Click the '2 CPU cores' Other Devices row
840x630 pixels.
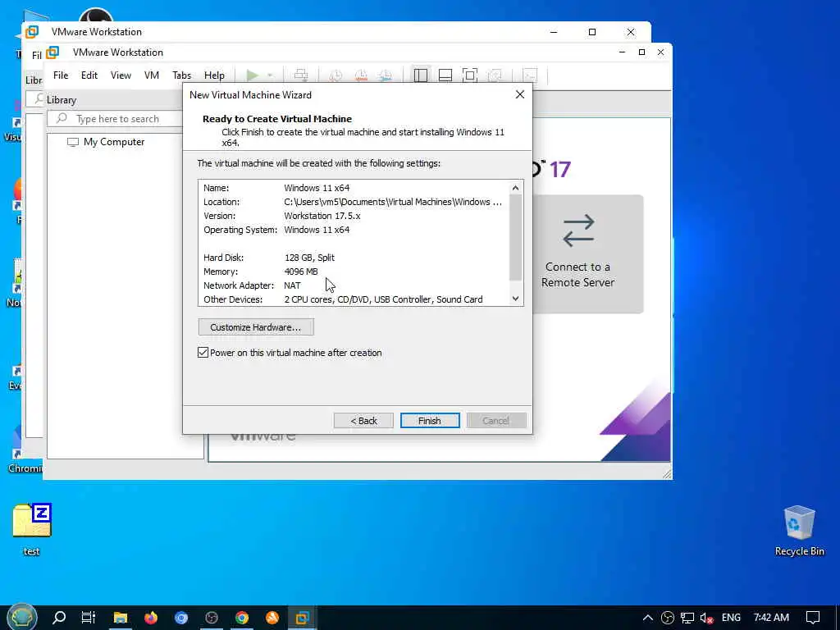tap(343, 299)
